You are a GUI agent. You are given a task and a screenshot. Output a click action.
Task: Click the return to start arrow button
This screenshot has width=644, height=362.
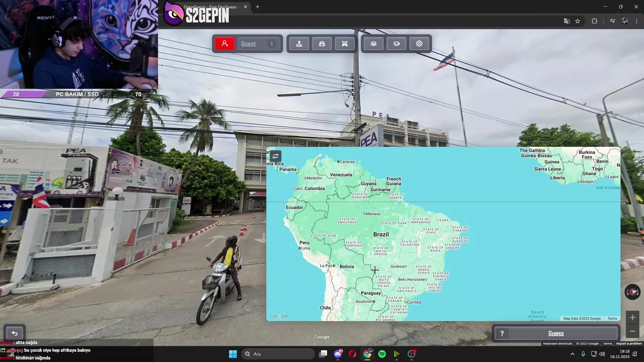[15, 333]
